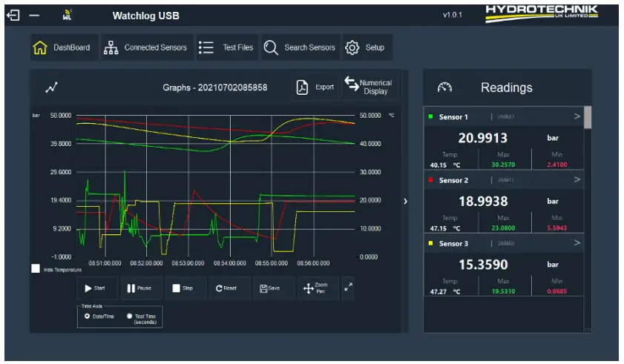
Task: Switch to Numerical Display
Action: point(370,87)
